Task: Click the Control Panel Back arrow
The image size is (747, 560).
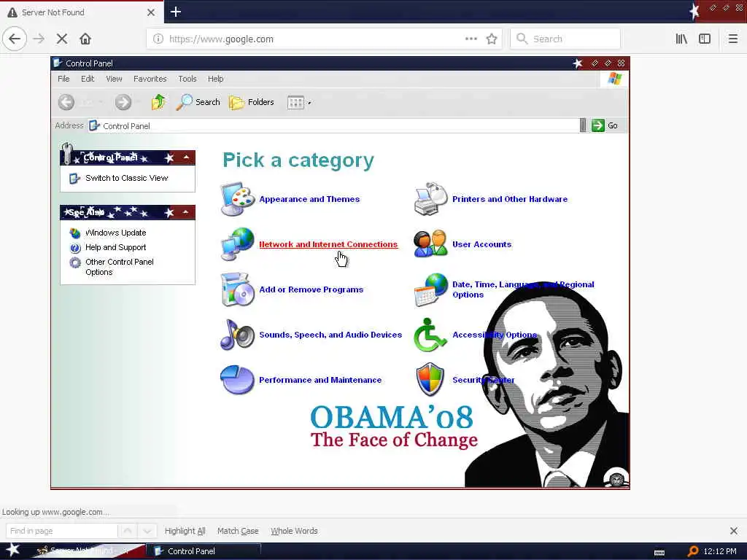Action: coord(66,102)
